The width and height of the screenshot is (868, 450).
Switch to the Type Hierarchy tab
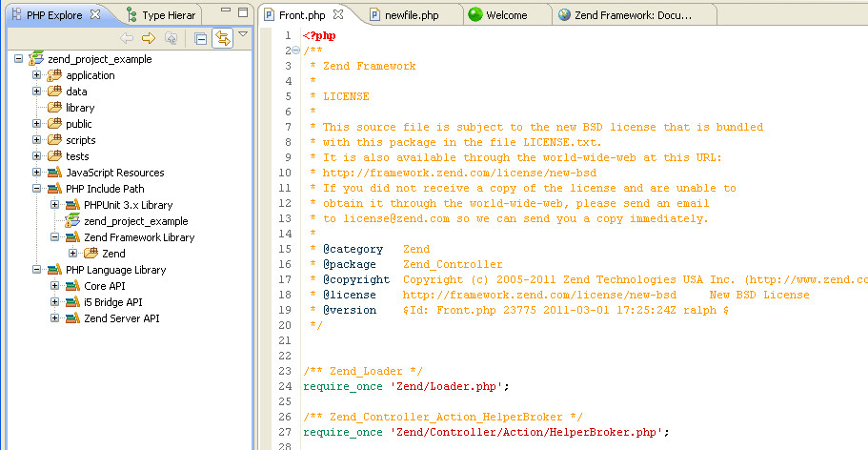click(x=160, y=15)
